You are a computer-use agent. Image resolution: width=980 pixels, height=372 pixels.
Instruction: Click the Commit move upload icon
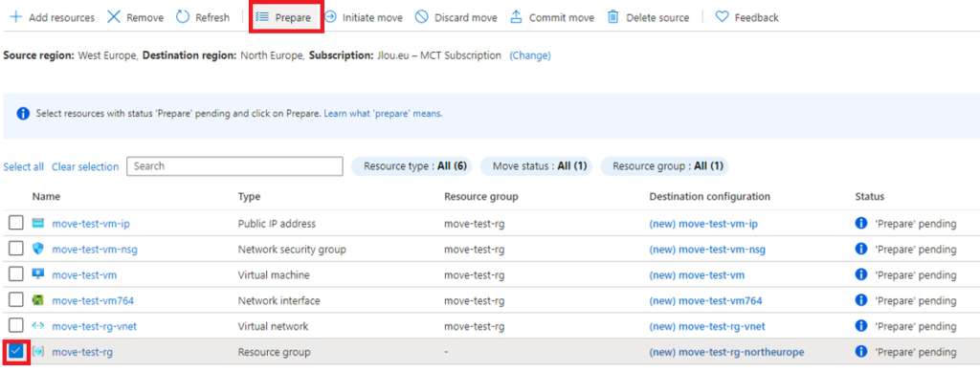coord(516,17)
